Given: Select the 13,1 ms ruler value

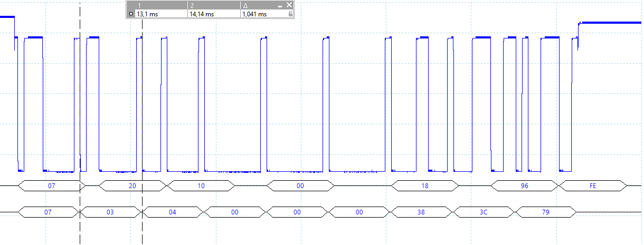Looking at the screenshot, I should pyautogui.click(x=147, y=14).
